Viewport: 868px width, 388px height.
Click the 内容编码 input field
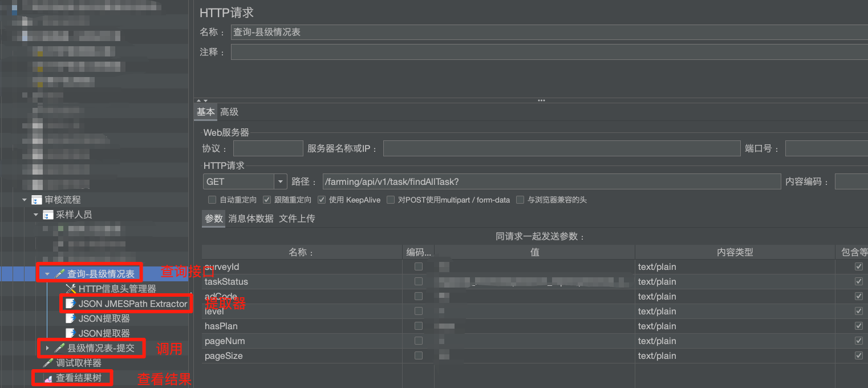click(x=851, y=181)
